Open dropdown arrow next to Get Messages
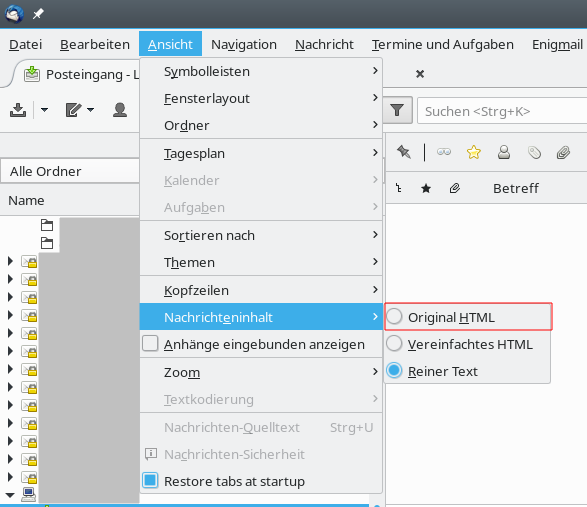 (x=44, y=110)
